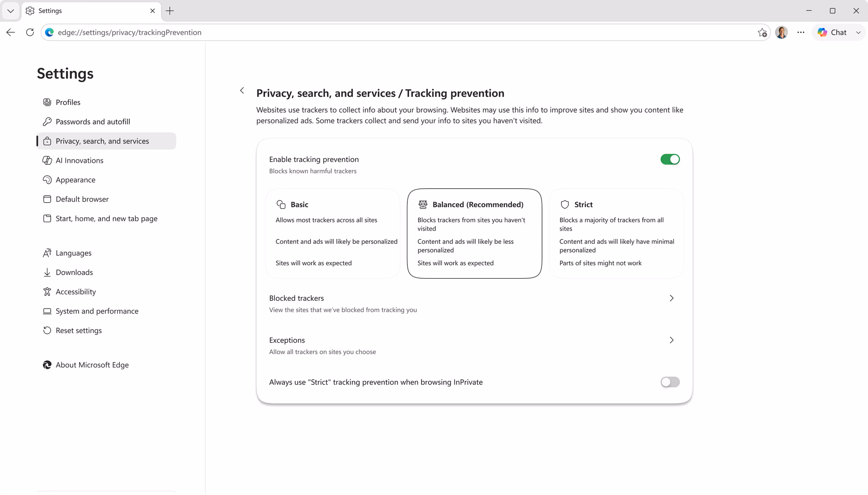The width and height of the screenshot is (868, 495).
Task: Click the Blocked trackers row title
Action: 297,298
